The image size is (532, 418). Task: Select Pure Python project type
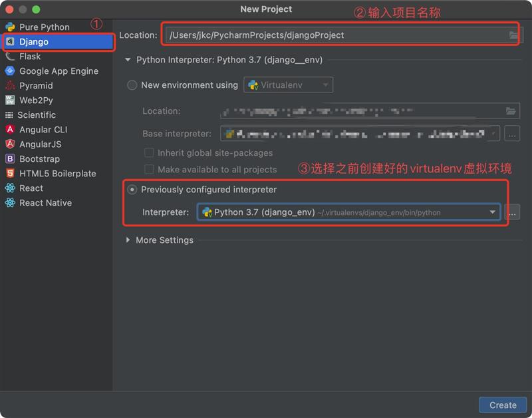45,27
